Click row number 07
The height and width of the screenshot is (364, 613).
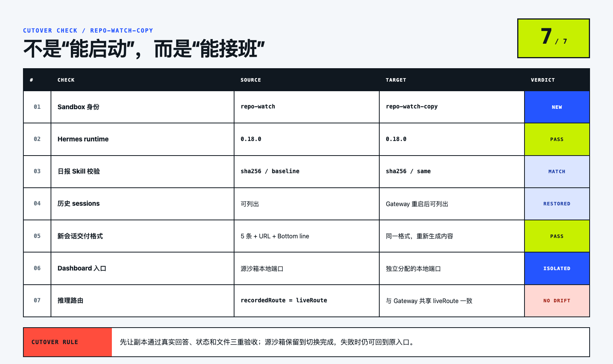[37, 300]
